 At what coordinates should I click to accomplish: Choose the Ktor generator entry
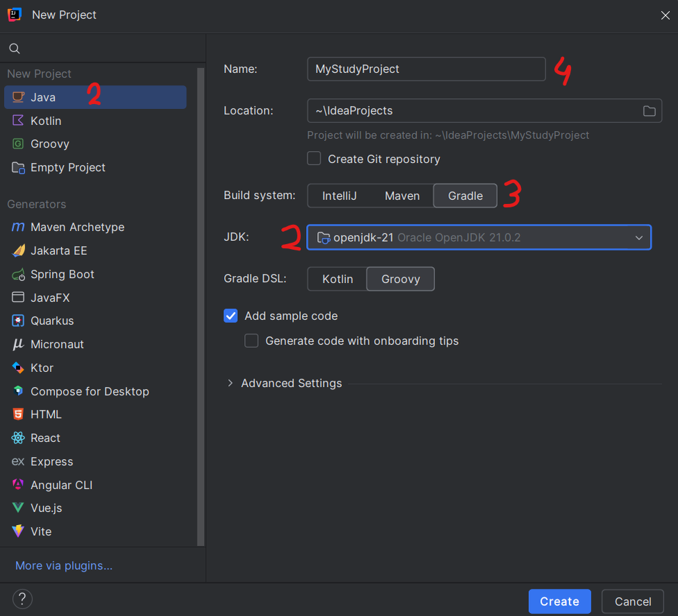point(95,368)
